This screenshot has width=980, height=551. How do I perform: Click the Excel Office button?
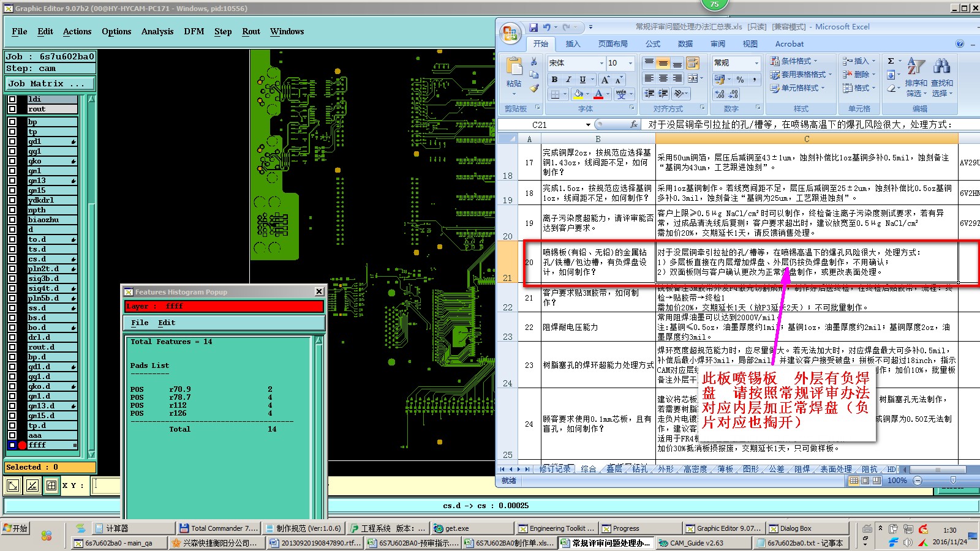click(x=510, y=34)
